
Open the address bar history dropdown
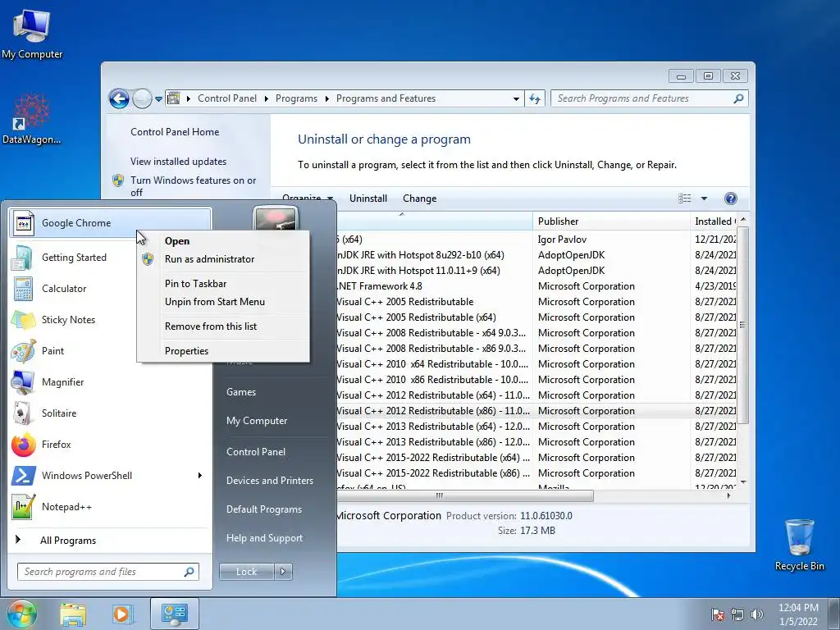[x=516, y=99]
